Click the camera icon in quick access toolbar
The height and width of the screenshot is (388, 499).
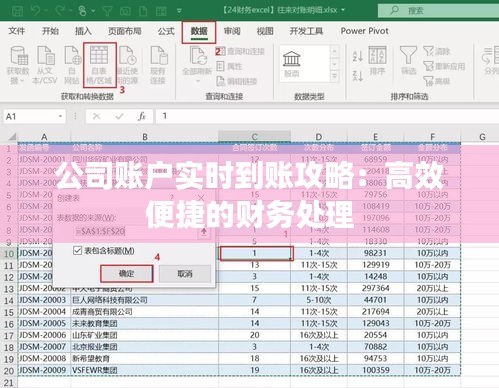pyautogui.click(x=125, y=11)
